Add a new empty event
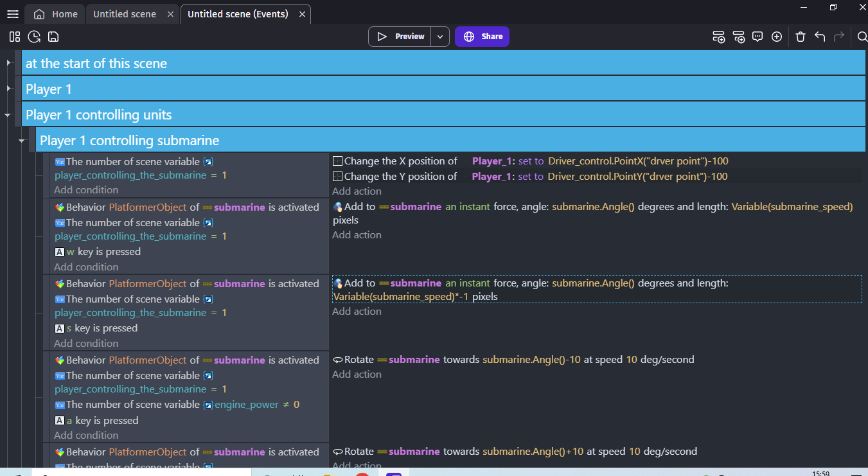Viewport: 868px width, 476px height. 719,37
